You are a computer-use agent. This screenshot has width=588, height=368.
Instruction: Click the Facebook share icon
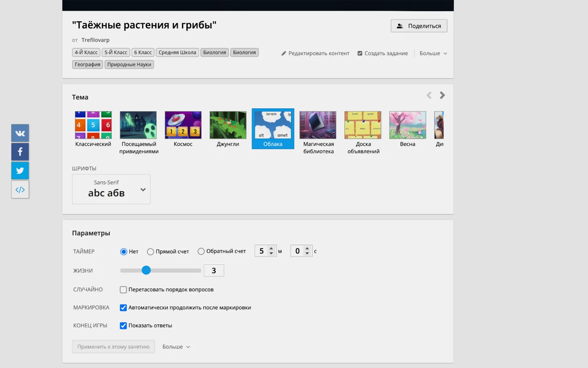[x=20, y=152]
